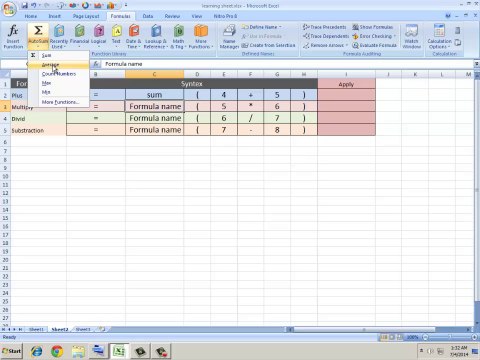Switch to the Sheet3 worksheet tab
480x360 pixels.
[x=83, y=329]
